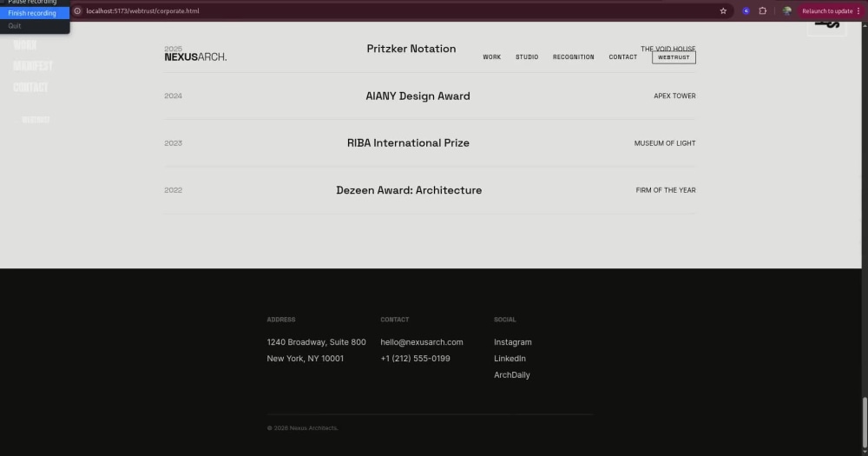The image size is (868, 456).
Task: Click the RIBA International Prize title
Action: 408,143
